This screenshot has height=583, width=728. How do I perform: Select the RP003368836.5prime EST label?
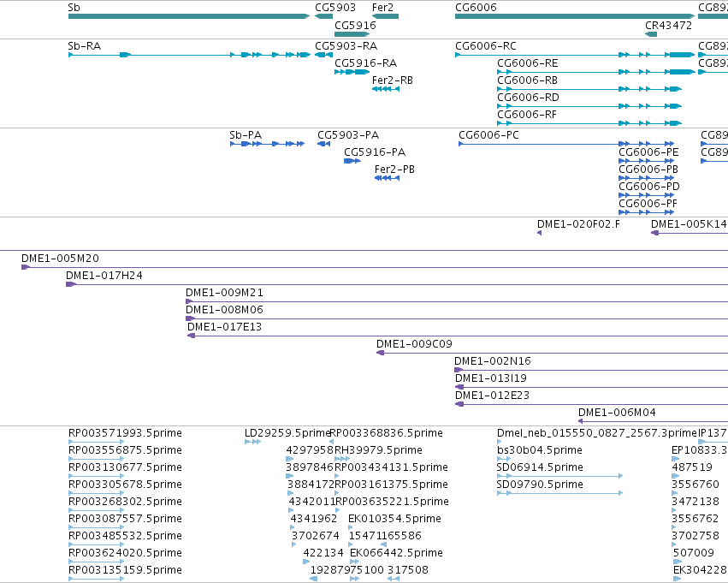click(x=387, y=433)
